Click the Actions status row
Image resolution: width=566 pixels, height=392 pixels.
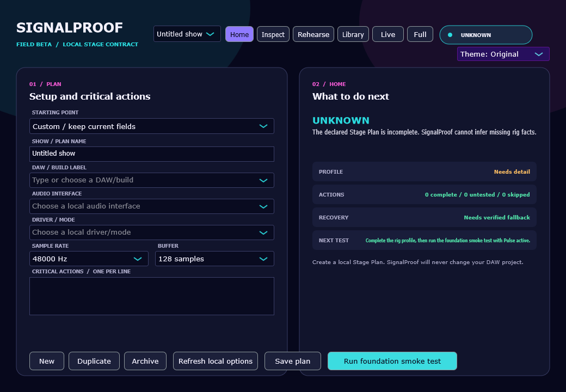click(424, 194)
